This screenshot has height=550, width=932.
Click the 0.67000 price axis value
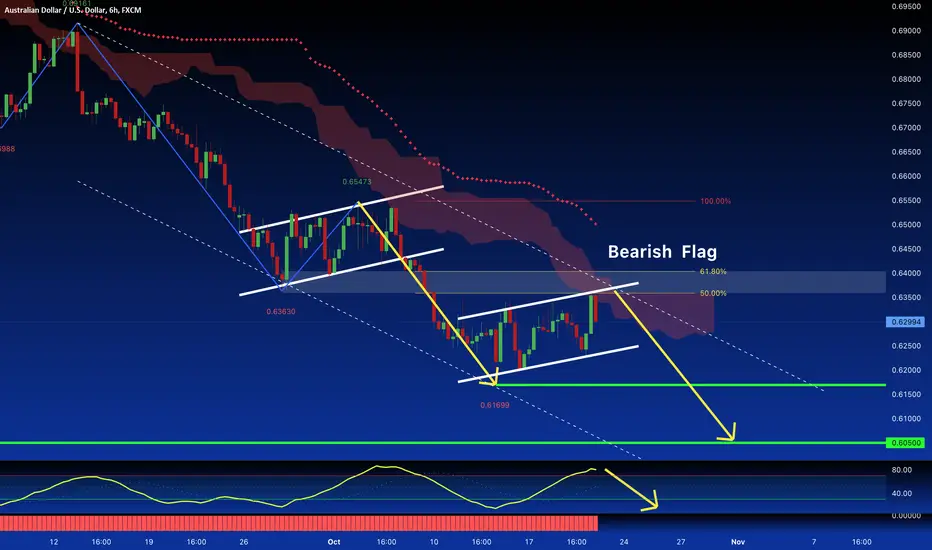906,128
